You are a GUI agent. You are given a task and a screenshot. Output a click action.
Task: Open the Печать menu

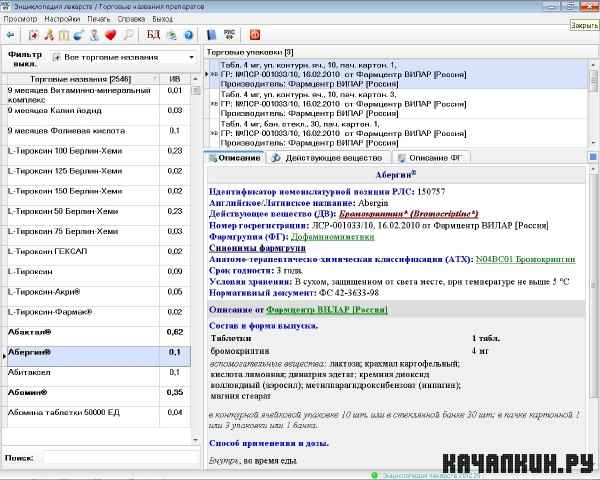[x=99, y=19]
